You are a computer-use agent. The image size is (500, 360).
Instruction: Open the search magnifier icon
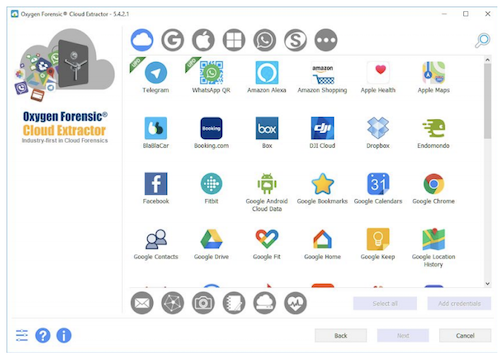point(483,40)
